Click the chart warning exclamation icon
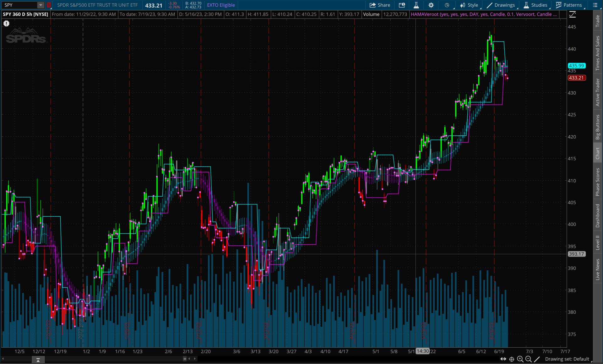This screenshot has height=364, width=603. pyautogui.click(x=6, y=24)
